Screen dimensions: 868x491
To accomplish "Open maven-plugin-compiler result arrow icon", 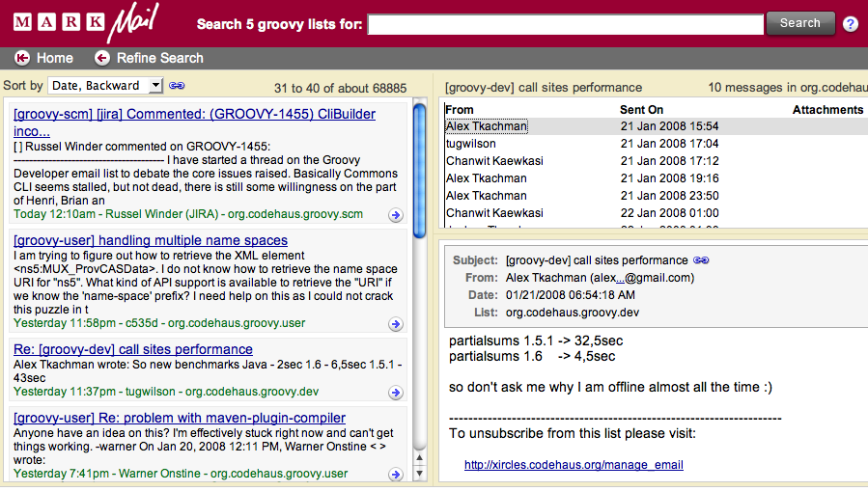I will click(x=395, y=475).
